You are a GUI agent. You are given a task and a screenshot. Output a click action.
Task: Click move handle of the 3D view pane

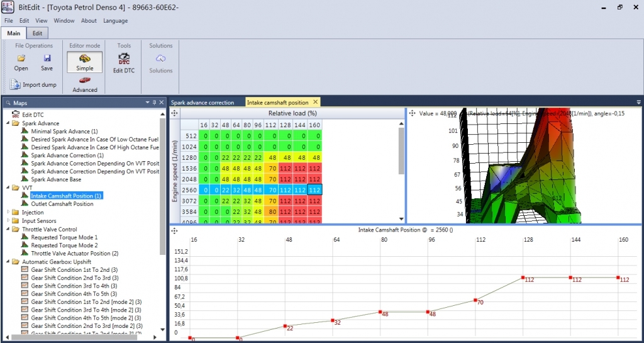tap(412, 113)
